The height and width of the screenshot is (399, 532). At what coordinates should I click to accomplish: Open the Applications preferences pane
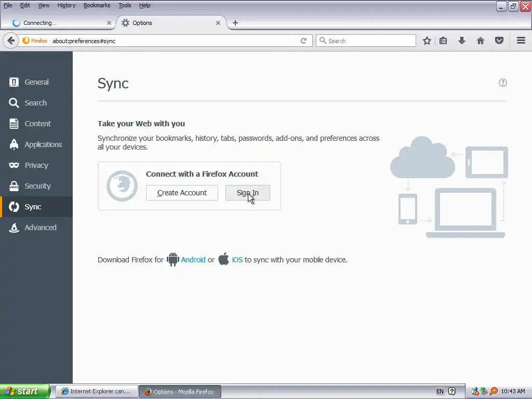click(x=36, y=144)
